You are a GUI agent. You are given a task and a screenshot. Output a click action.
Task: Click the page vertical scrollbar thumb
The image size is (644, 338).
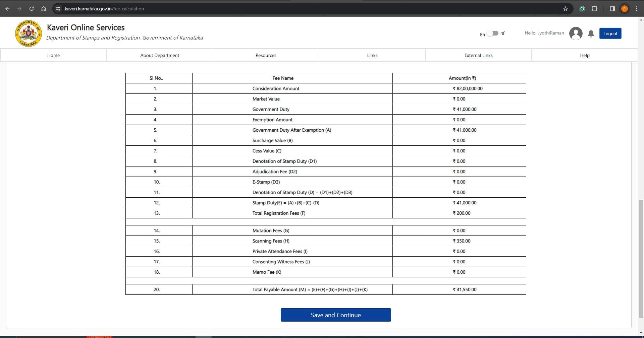[641, 258]
